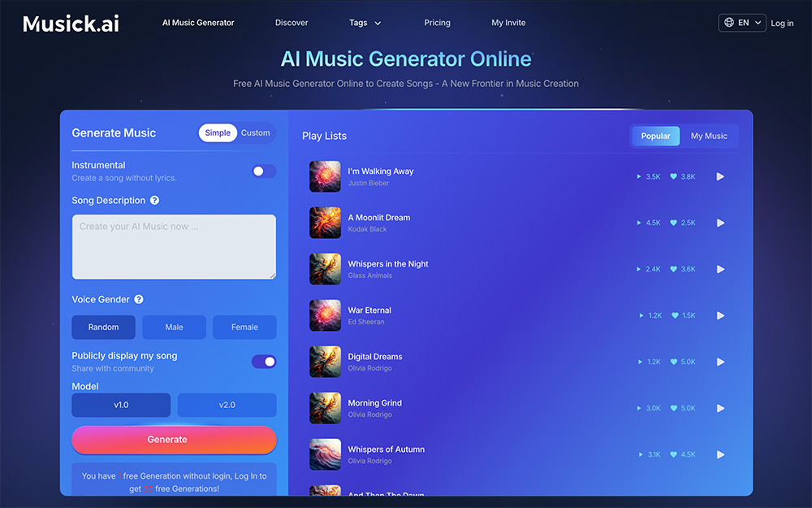Switch to Custom generation mode
This screenshot has height=508, width=812.
pos(255,132)
